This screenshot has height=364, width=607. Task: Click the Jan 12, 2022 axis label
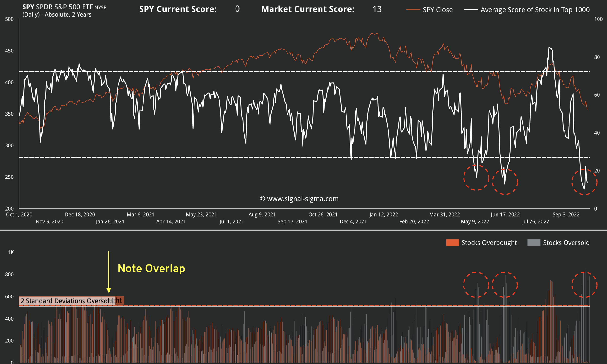[x=384, y=215]
